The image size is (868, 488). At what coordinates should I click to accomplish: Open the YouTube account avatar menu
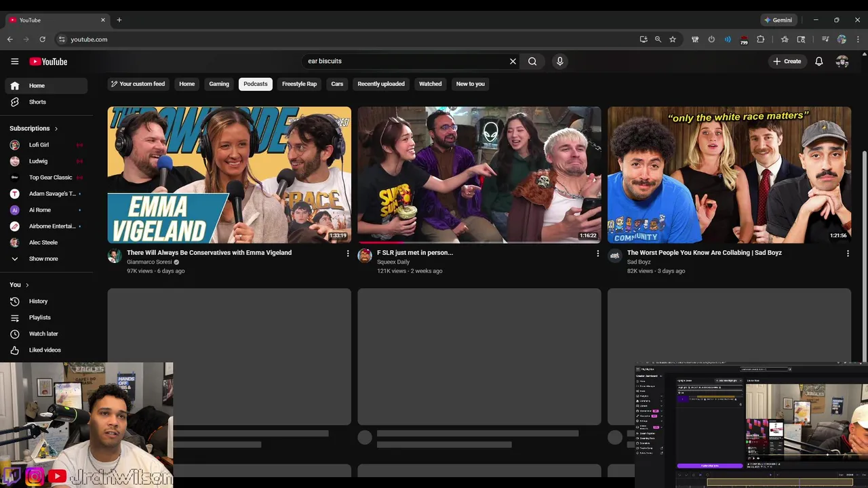pyautogui.click(x=842, y=61)
